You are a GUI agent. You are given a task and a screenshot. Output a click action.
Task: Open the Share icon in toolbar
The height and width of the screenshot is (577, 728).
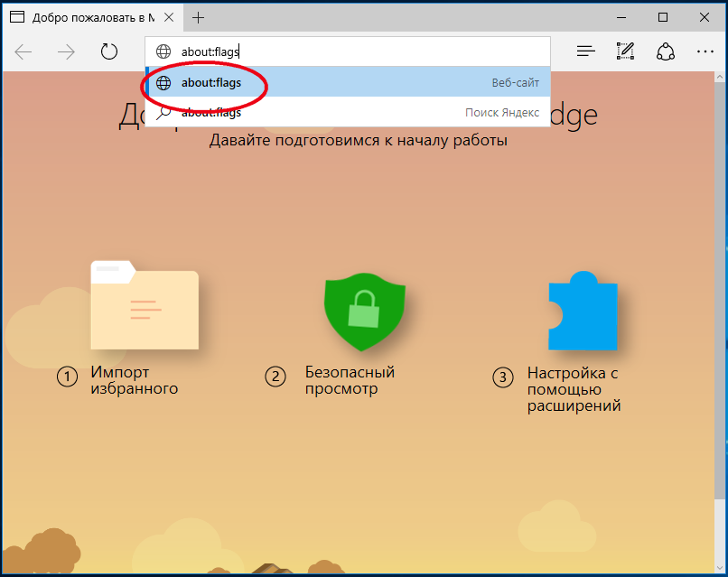click(666, 51)
